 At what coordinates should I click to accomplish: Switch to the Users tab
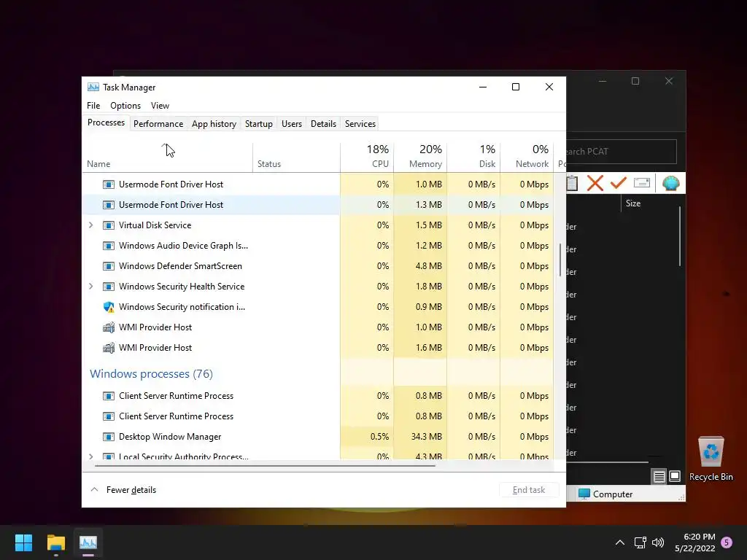292,124
